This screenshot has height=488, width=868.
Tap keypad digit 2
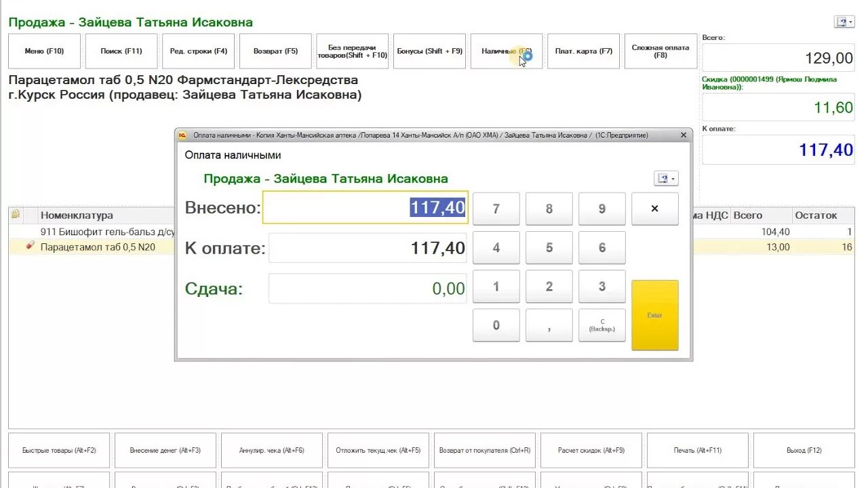tap(549, 287)
